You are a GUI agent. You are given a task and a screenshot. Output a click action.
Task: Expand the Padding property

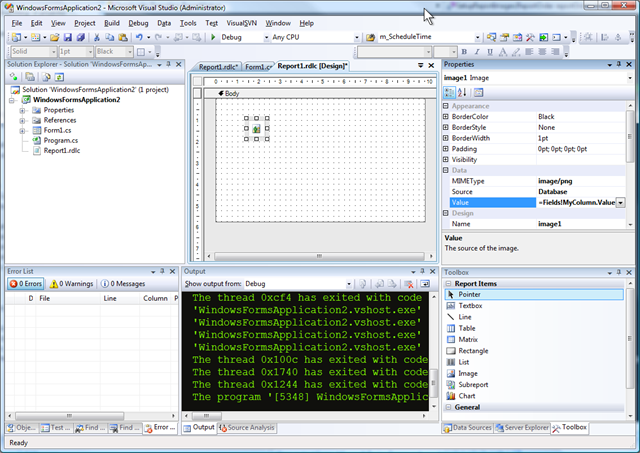(446, 149)
